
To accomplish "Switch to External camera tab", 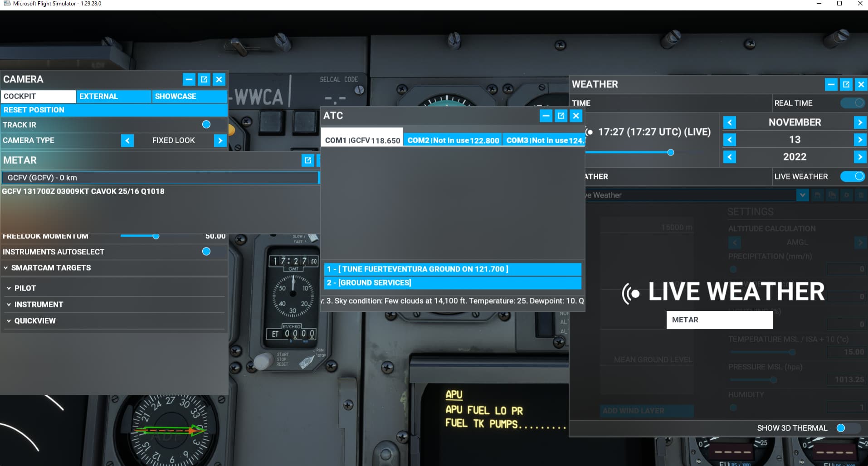I will tap(114, 96).
